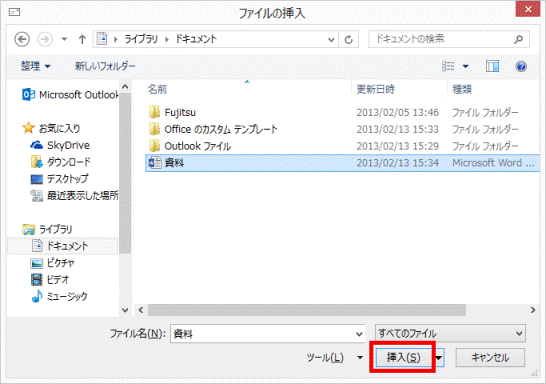Toggle the preview pane icon
This screenshot has height=384, width=546.
(x=492, y=66)
